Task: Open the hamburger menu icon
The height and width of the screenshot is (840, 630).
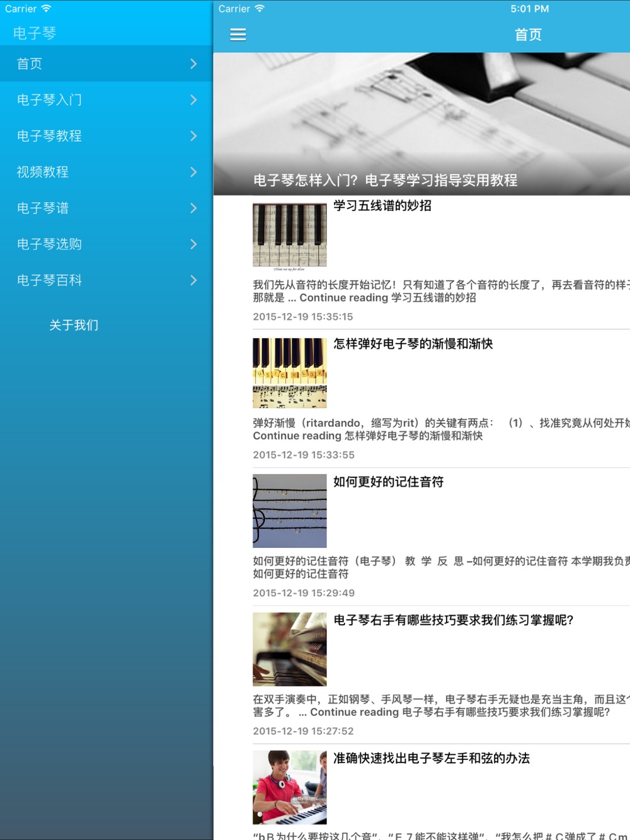Action: (x=238, y=35)
